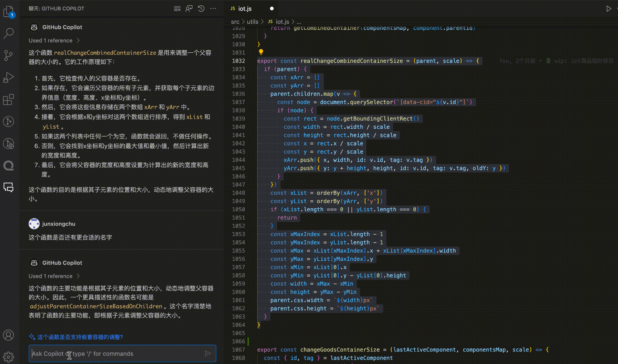Focus the 'Ask Copilot' input field
Viewport: 618px width, 364px height.
coord(117,353)
